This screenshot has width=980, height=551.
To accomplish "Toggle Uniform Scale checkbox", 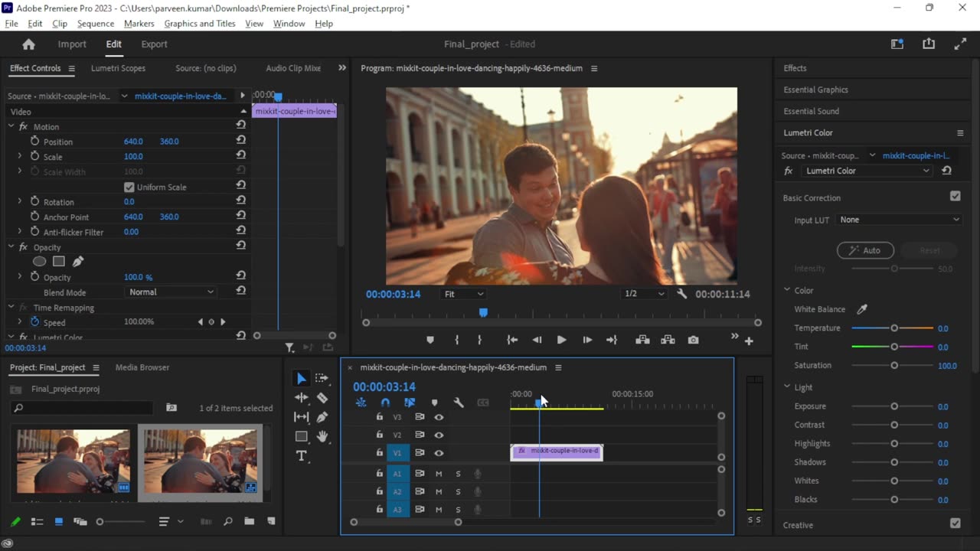I will tap(129, 187).
